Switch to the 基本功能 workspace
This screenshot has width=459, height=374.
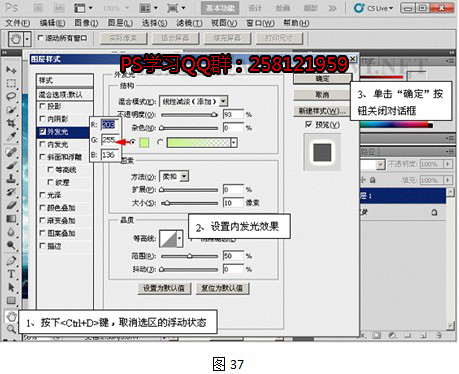click(220, 8)
